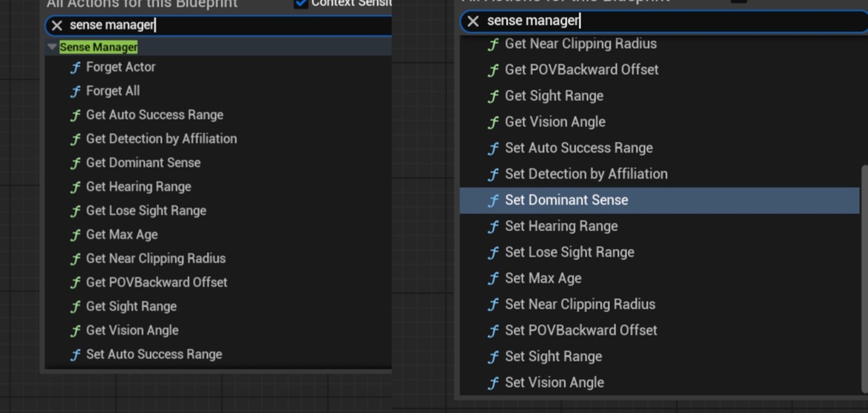Select Set Detection by Affiliation
Viewport: 868px width, 413px height.
586,174
